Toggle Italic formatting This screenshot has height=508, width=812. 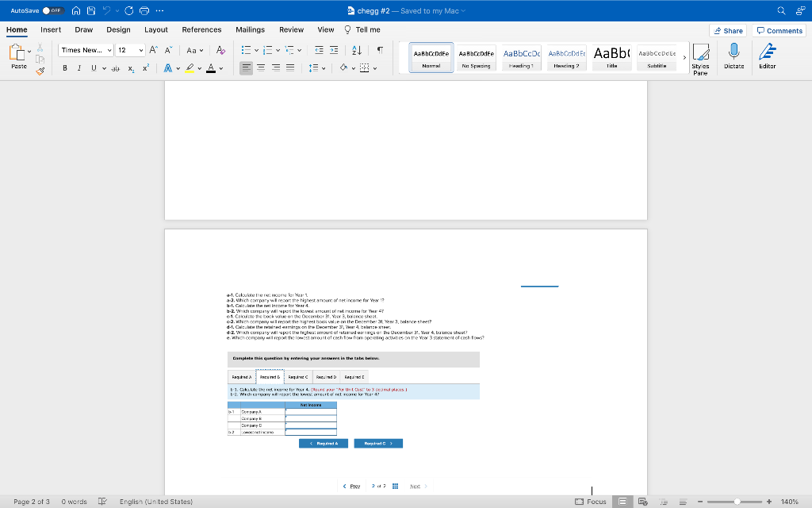tap(79, 68)
